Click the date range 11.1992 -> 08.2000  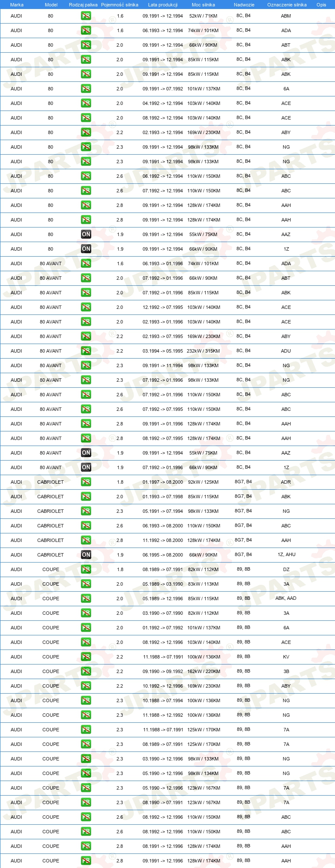point(163,540)
